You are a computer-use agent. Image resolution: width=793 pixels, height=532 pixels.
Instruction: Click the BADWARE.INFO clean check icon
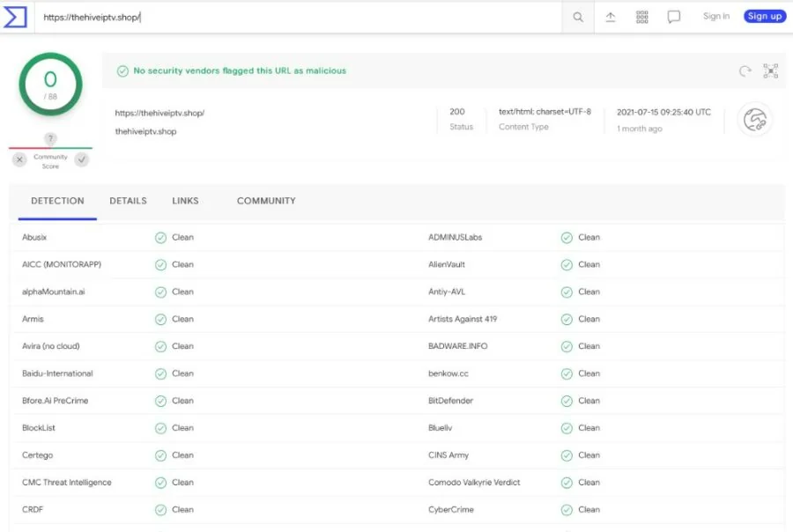[x=567, y=347]
